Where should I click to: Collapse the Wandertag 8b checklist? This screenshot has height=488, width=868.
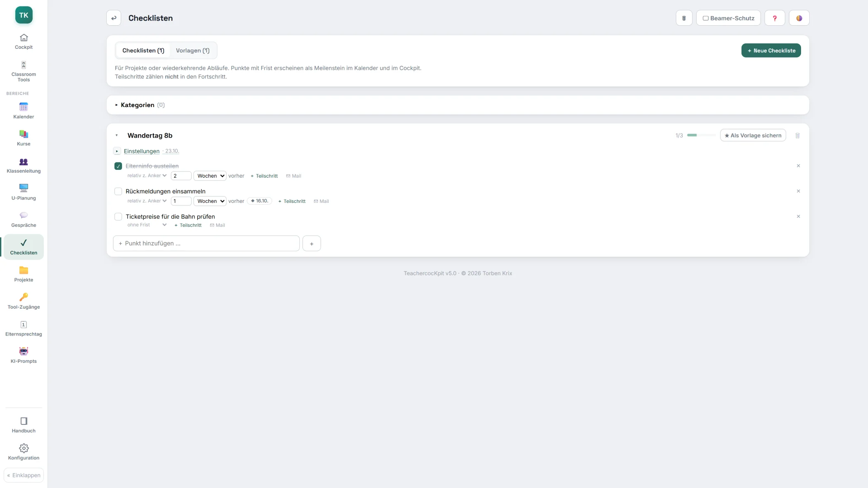click(117, 136)
